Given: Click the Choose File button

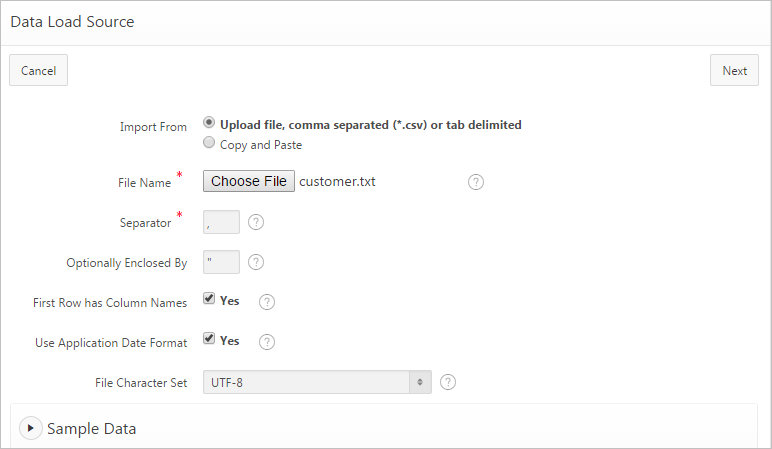Looking at the screenshot, I should pyautogui.click(x=249, y=181).
